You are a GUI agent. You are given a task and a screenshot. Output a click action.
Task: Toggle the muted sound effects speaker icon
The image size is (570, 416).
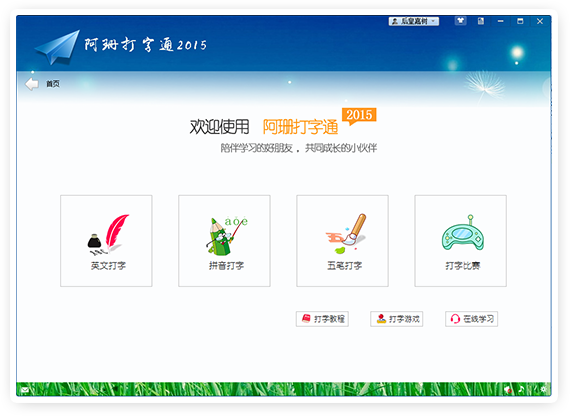508,390
